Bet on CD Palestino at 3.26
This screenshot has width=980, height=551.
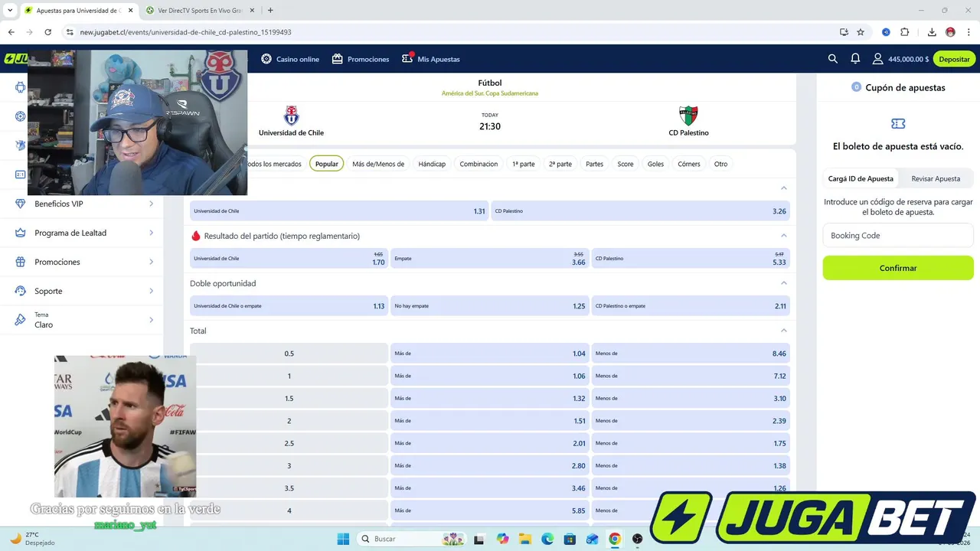640,211
